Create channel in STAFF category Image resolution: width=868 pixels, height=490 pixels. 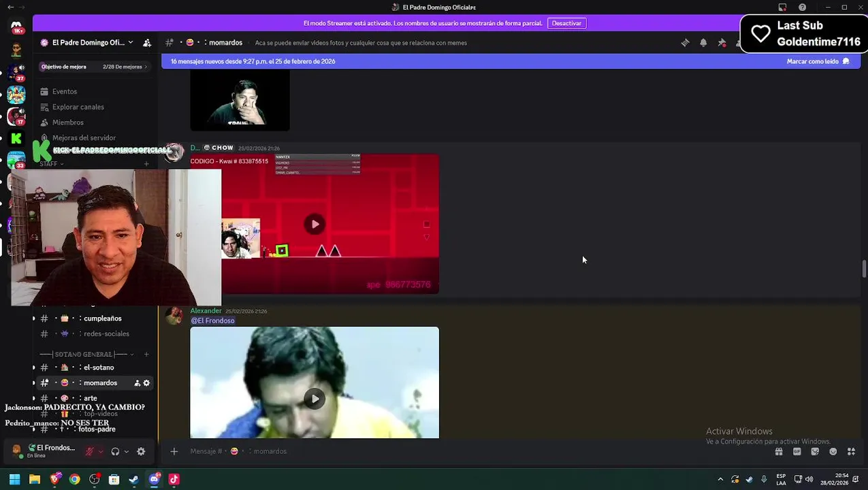[x=146, y=164]
